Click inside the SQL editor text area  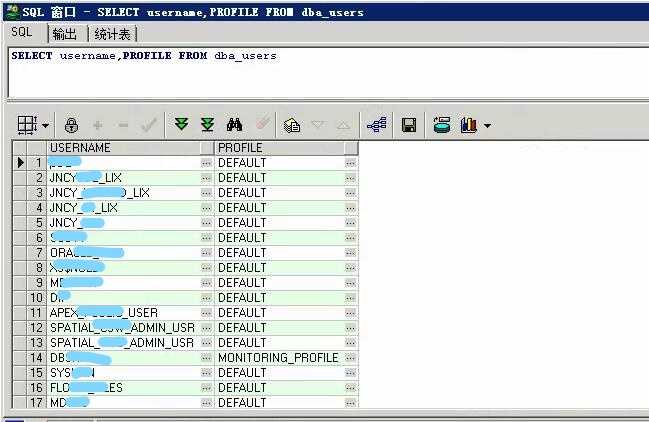tap(327, 73)
